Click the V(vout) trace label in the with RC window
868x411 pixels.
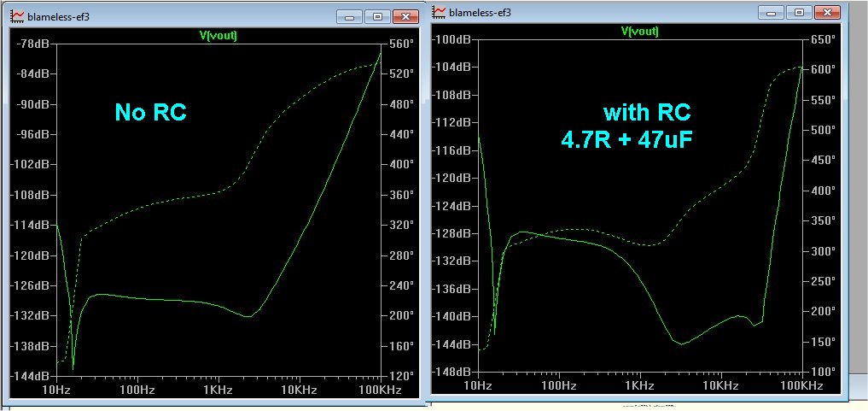(639, 31)
